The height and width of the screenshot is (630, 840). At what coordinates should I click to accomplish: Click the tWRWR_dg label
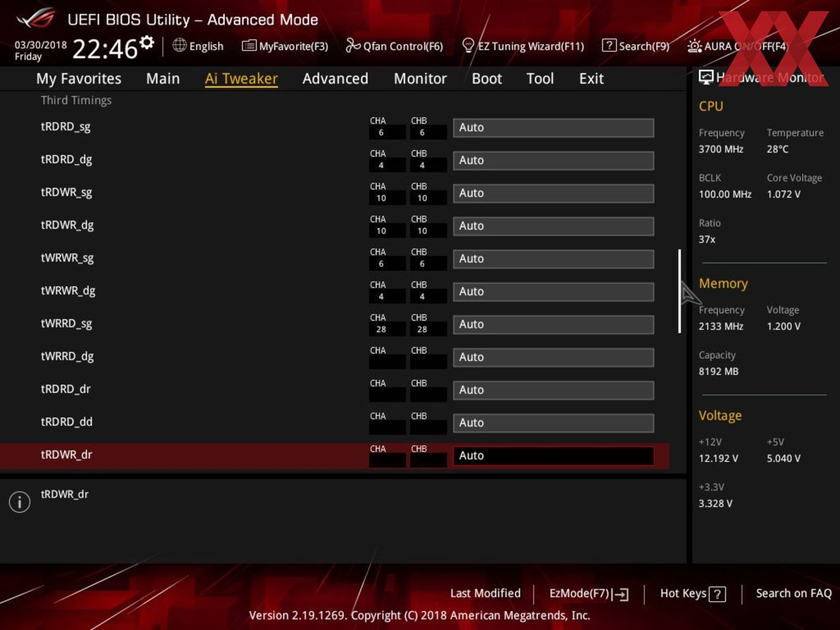(x=68, y=290)
